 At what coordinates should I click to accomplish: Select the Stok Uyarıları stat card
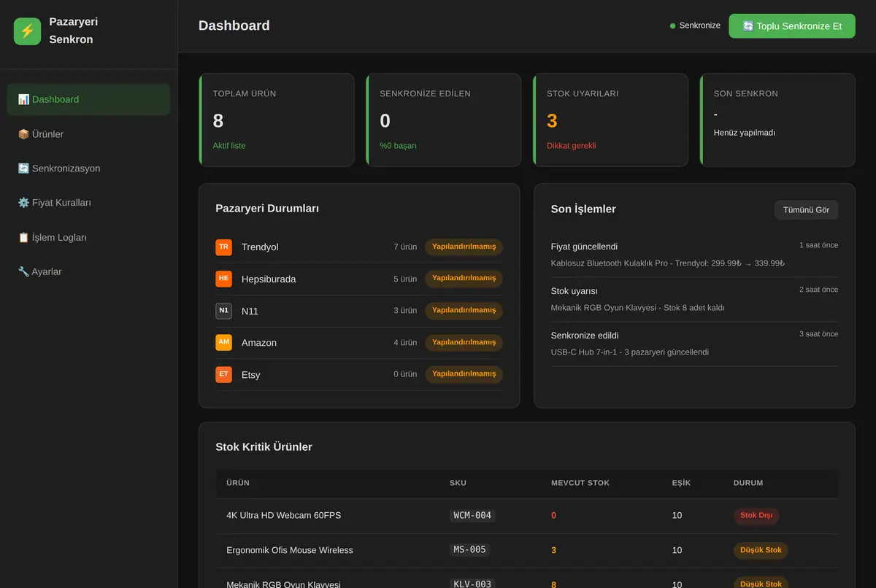[x=610, y=120]
